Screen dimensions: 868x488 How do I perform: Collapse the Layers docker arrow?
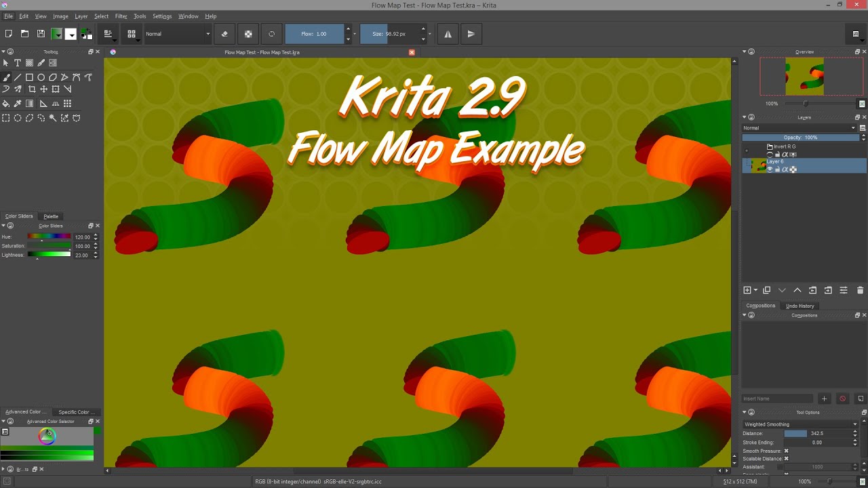[x=744, y=117]
